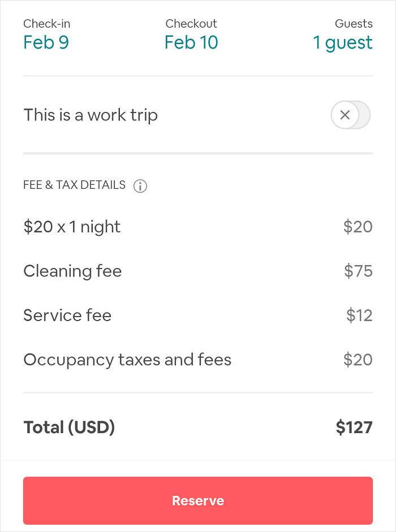396x532 pixels.
Task: Open the Checkout date picker for Feb 10
Action: tap(191, 42)
